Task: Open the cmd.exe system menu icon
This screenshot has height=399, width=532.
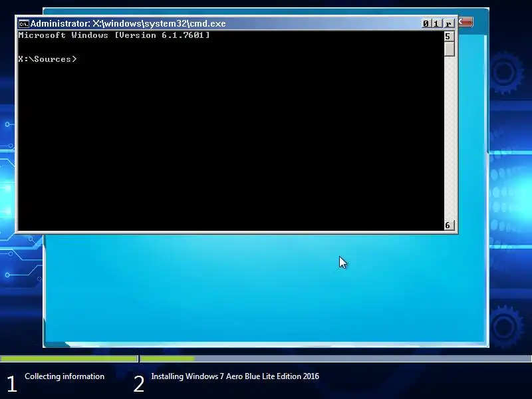Action: point(23,24)
